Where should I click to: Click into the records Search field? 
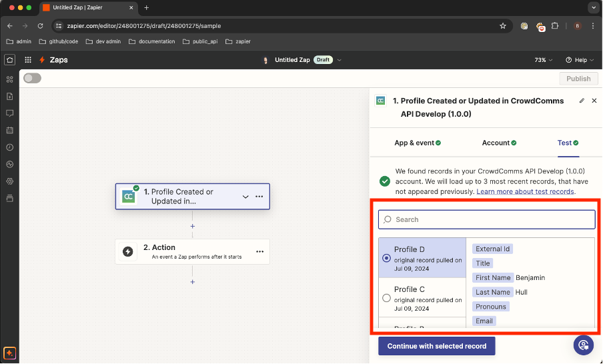pyautogui.click(x=487, y=219)
